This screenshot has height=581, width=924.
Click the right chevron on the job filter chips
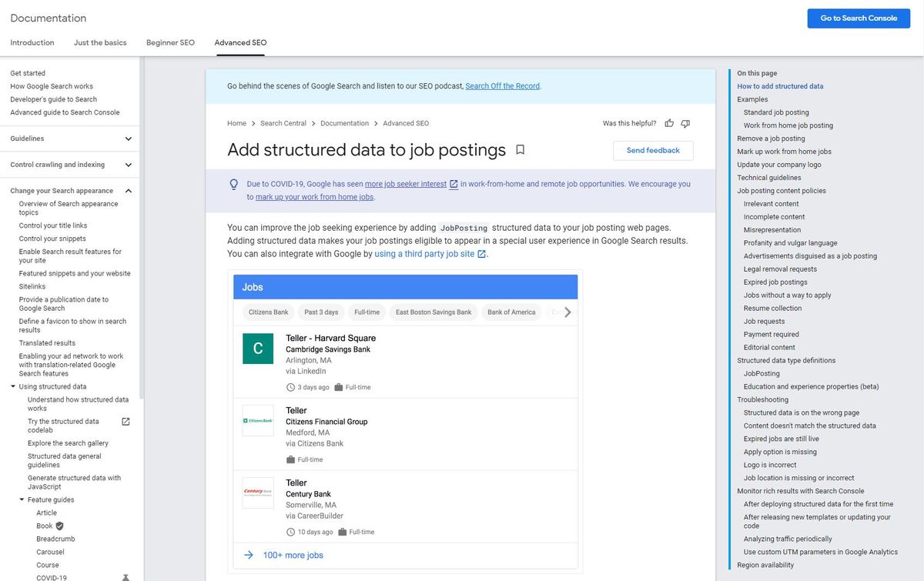(567, 312)
